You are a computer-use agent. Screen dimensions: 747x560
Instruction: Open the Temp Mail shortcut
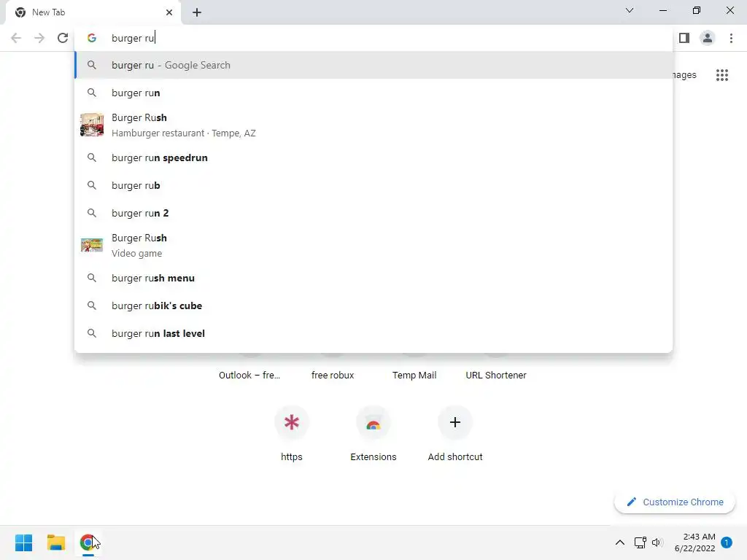(x=414, y=376)
